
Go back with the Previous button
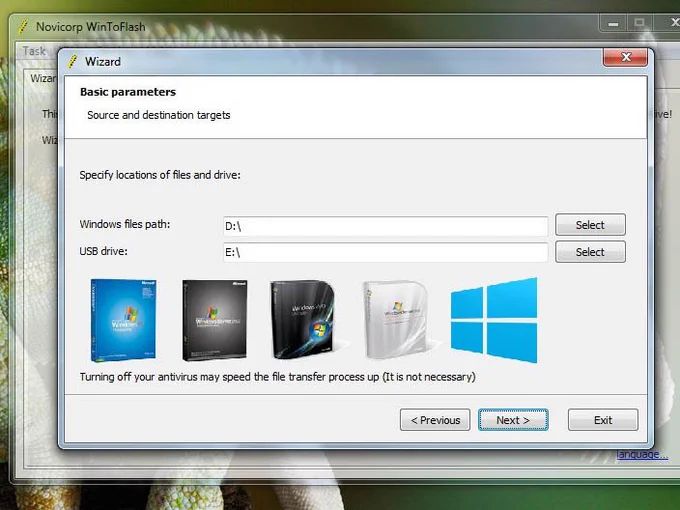pyautogui.click(x=435, y=420)
